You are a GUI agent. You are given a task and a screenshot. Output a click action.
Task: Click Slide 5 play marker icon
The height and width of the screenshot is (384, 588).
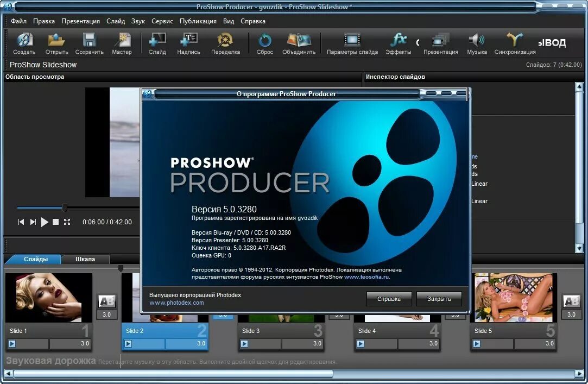[477, 343]
